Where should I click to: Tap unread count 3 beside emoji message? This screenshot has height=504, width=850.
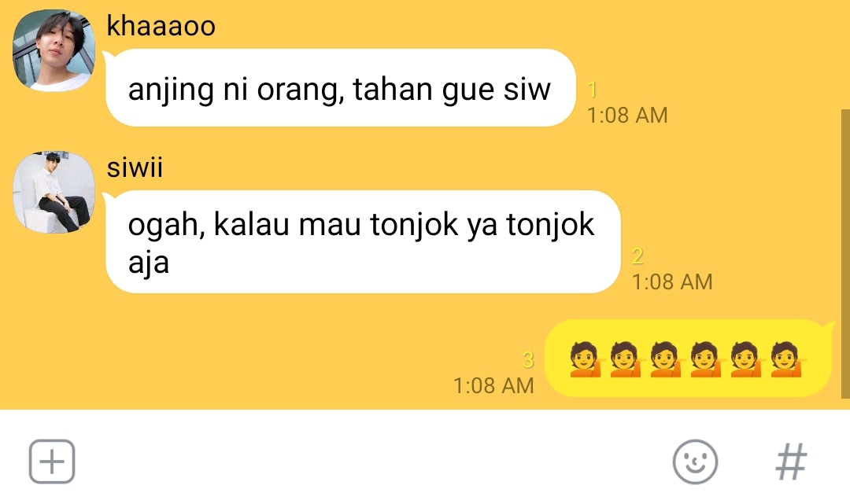click(528, 360)
